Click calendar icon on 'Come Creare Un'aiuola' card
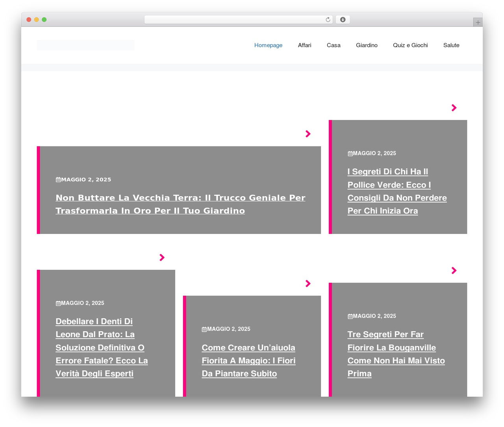Image resolution: width=504 pixels, height=427 pixels. [204, 329]
